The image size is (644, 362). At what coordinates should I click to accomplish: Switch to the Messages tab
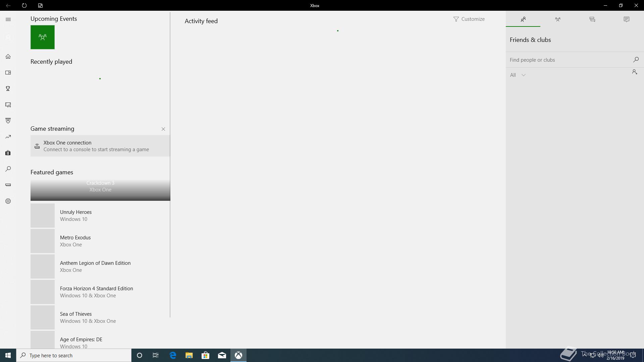592,19
